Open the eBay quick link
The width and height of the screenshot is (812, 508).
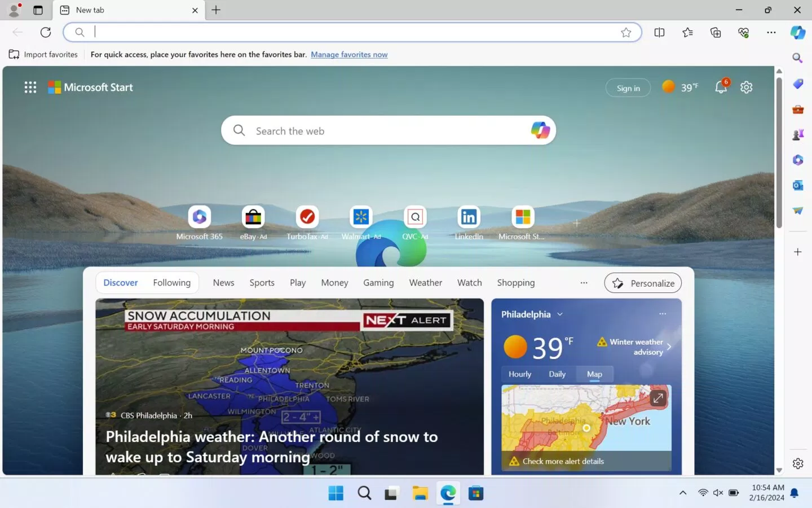click(x=253, y=224)
